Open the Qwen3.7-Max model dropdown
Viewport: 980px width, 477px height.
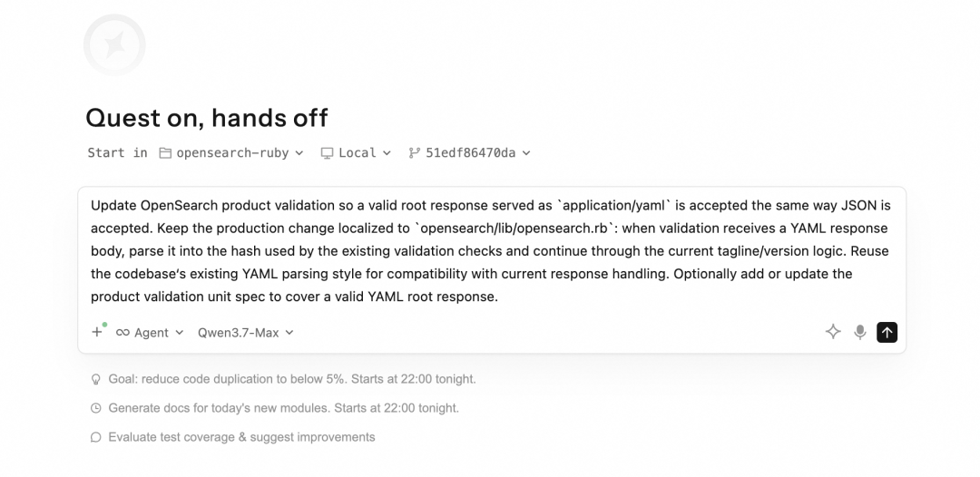[x=246, y=333]
